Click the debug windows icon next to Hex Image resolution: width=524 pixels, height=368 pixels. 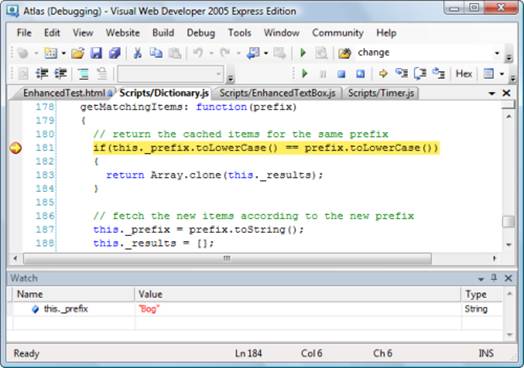[489, 74]
